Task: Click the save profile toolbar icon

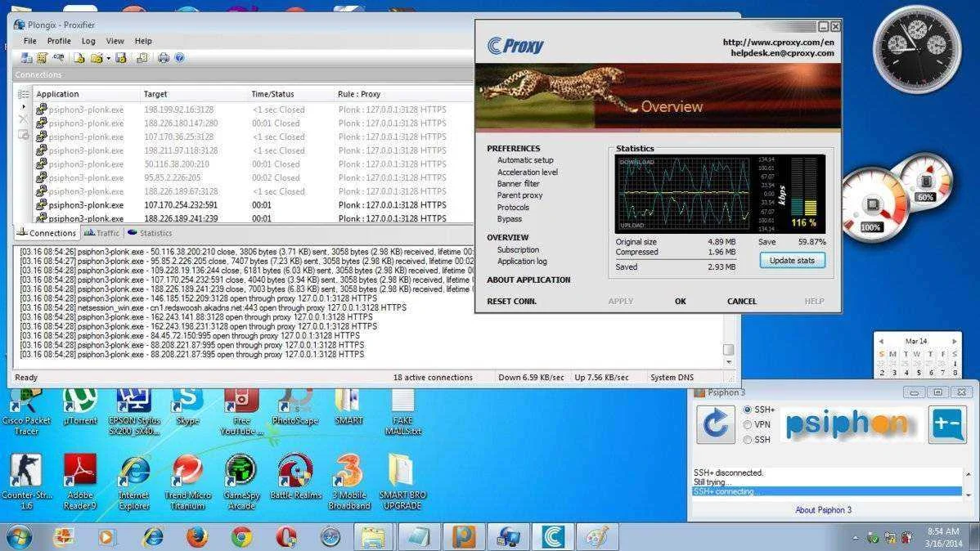Action: (x=121, y=58)
